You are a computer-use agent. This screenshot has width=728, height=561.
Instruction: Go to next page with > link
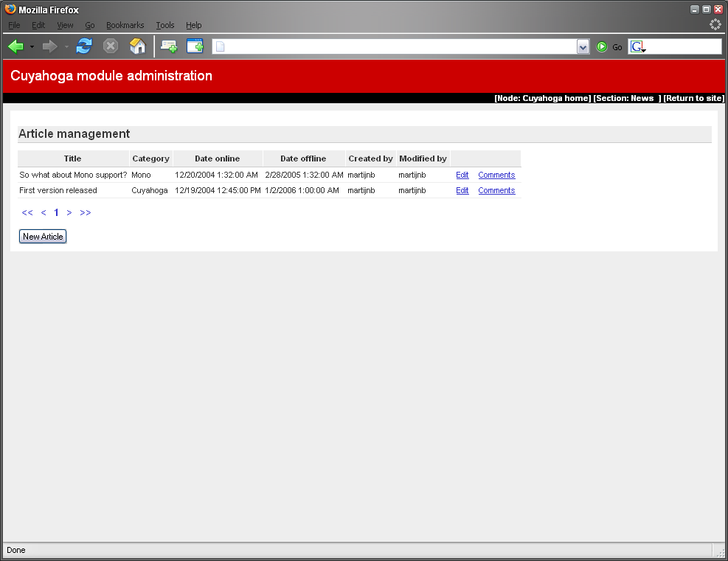(x=69, y=212)
